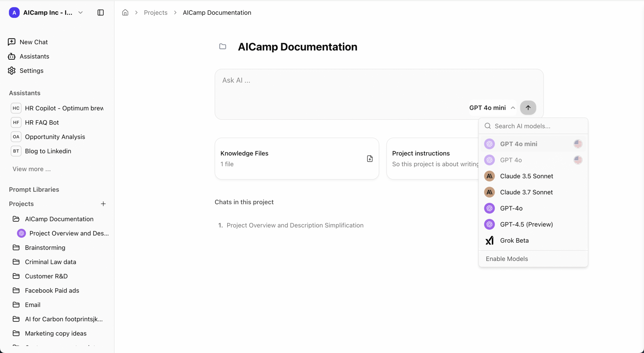Open HR Copilot - Optimum brew assistant
The height and width of the screenshot is (353, 644).
pos(57,108)
